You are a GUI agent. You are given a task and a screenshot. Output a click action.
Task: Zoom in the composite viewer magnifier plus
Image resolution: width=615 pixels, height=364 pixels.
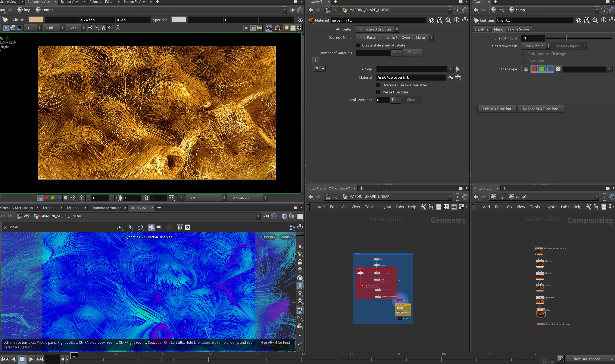[90, 28]
